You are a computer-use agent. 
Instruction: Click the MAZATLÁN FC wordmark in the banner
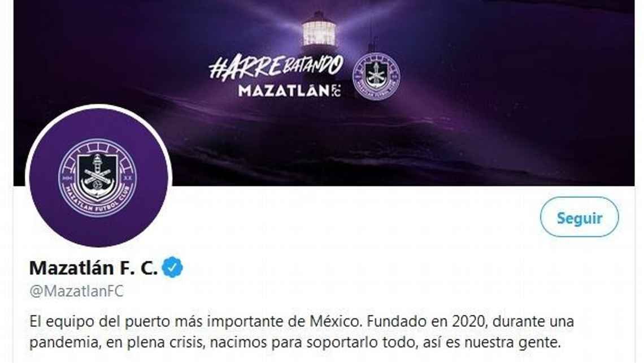coord(290,90)
